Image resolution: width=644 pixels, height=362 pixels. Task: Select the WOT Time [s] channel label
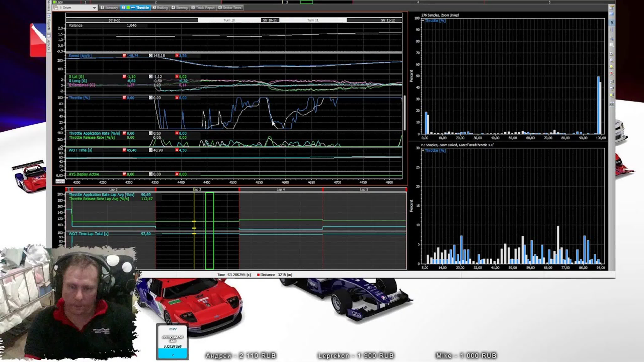pyautogui.click(x=80, y=150)
